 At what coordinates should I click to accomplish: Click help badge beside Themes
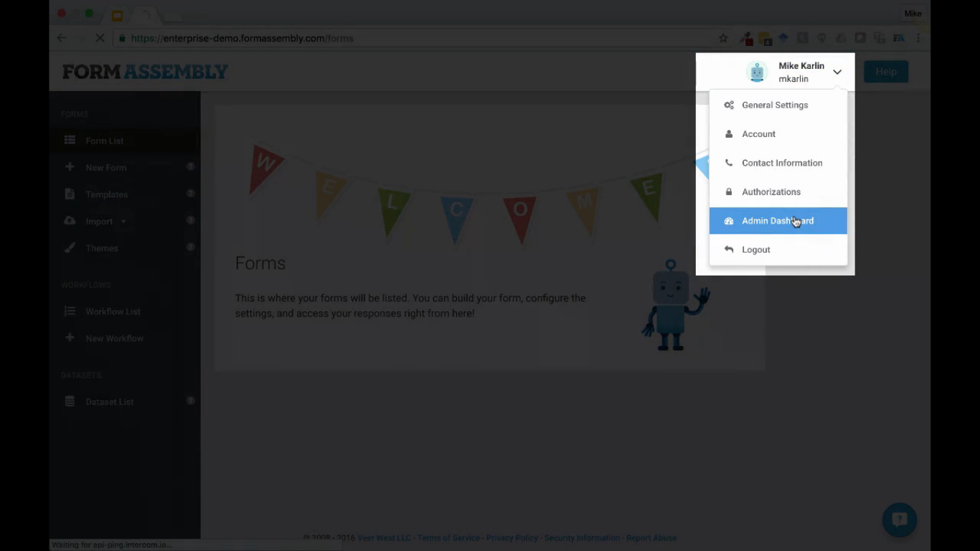191,247
